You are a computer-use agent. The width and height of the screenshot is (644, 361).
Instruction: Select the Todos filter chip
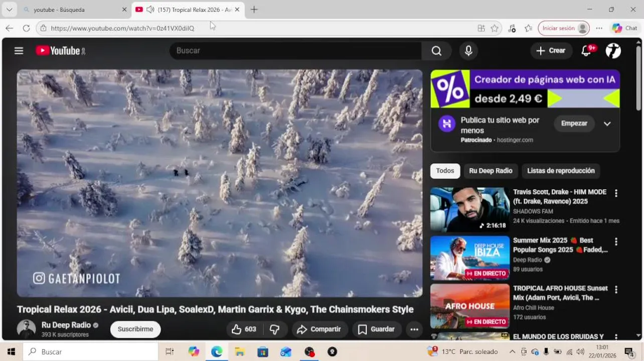(x=445, y=171)
